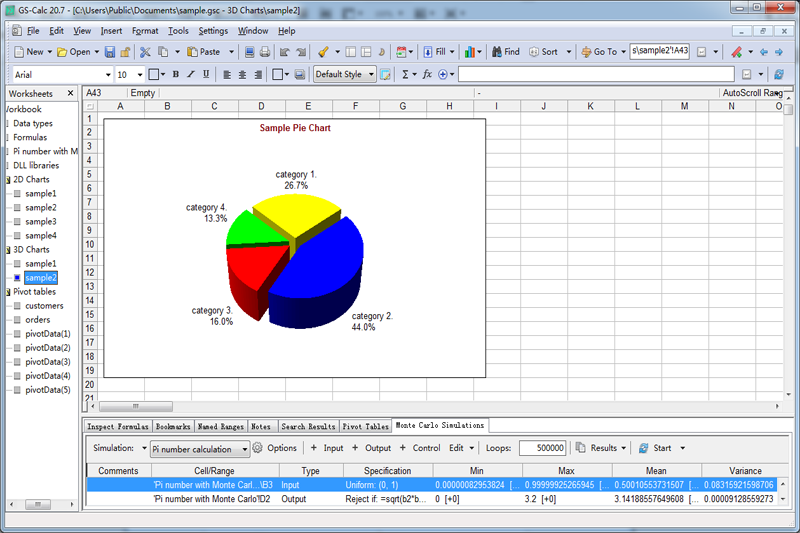Image resolution: width=800 pixels, height=533 pixels.
Task: Click the format paintbrush icon
Action: pos(323,52)
